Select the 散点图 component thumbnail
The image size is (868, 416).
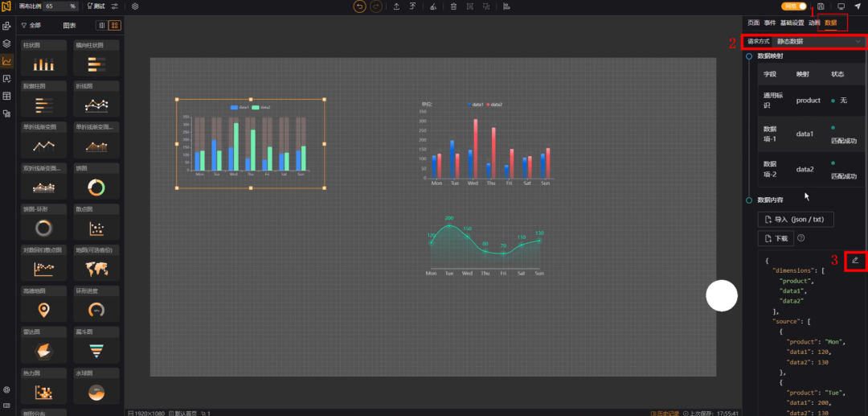tap(96, 222)
